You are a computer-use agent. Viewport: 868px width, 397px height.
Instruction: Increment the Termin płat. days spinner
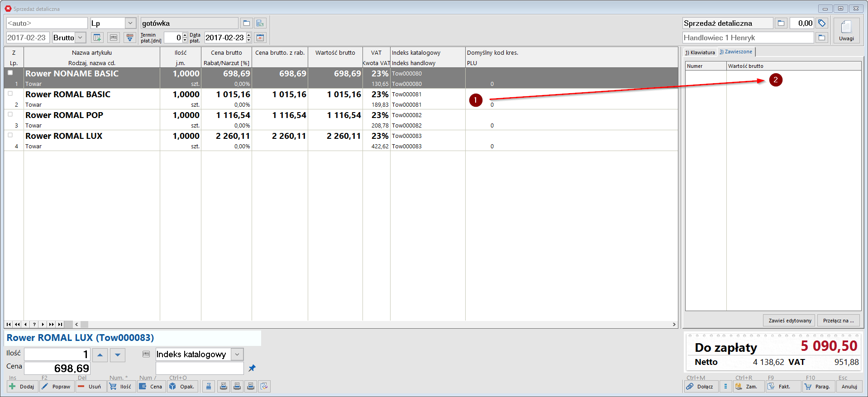(x=185, y=35)
